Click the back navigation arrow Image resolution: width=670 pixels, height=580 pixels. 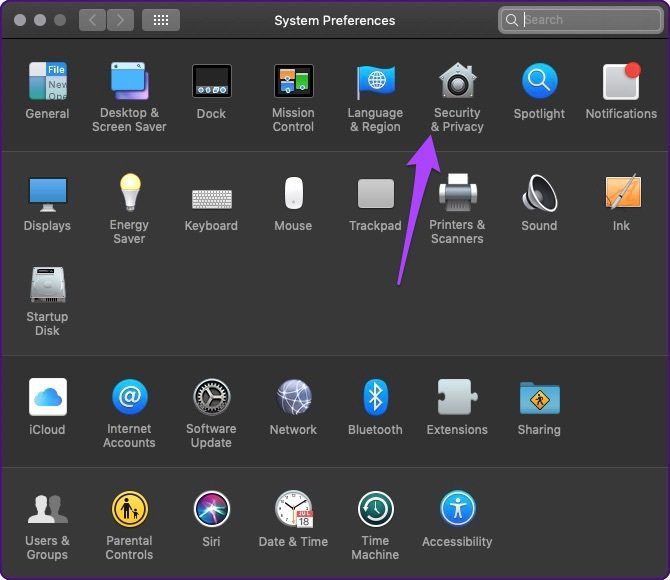click(92, 20)
